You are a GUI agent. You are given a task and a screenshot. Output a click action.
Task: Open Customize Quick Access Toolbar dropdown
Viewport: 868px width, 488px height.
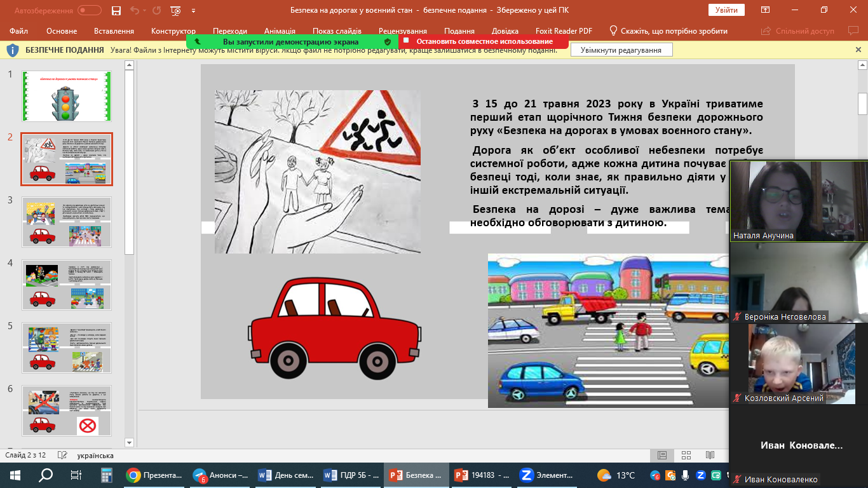coord(193,10)
